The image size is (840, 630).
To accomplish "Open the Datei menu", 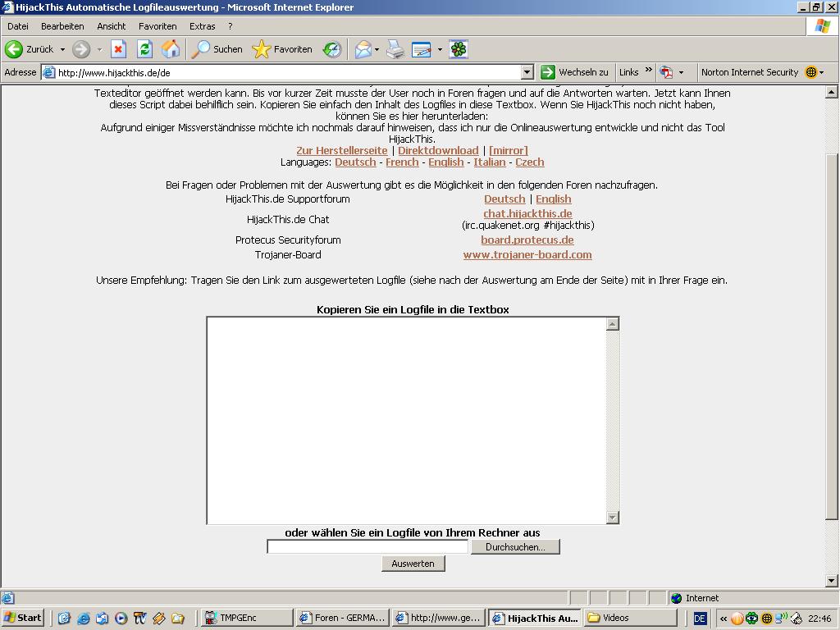I will [18, 26].
